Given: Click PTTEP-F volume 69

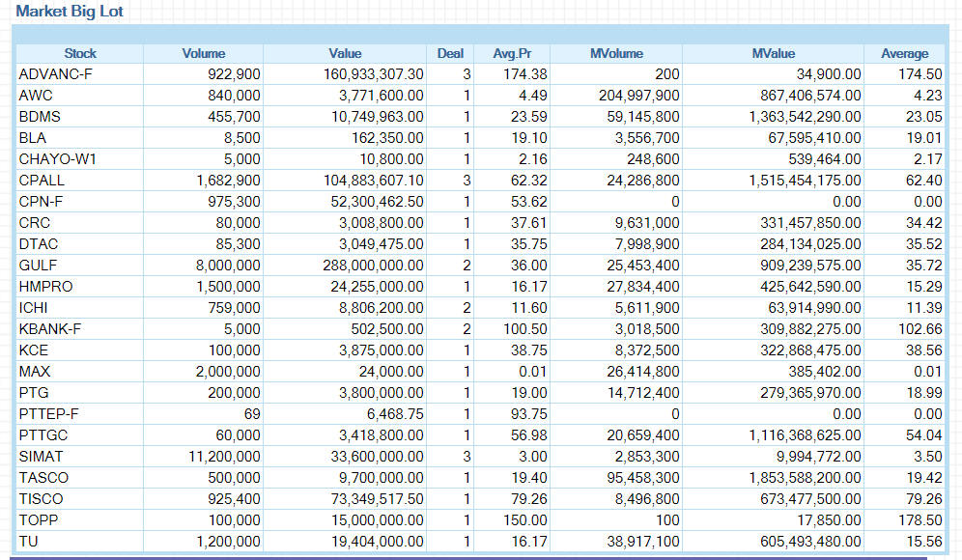Looking at the screenshot, I should [252, 414].
